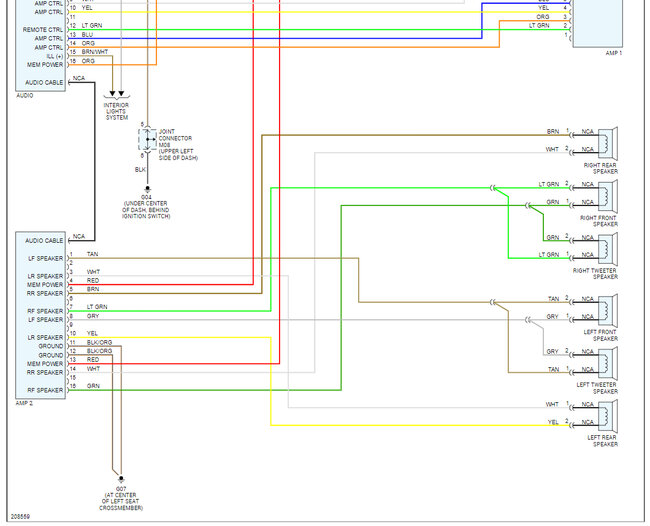Click the G04 location description text
650x526 pixels.
click(x=146, y=210)
